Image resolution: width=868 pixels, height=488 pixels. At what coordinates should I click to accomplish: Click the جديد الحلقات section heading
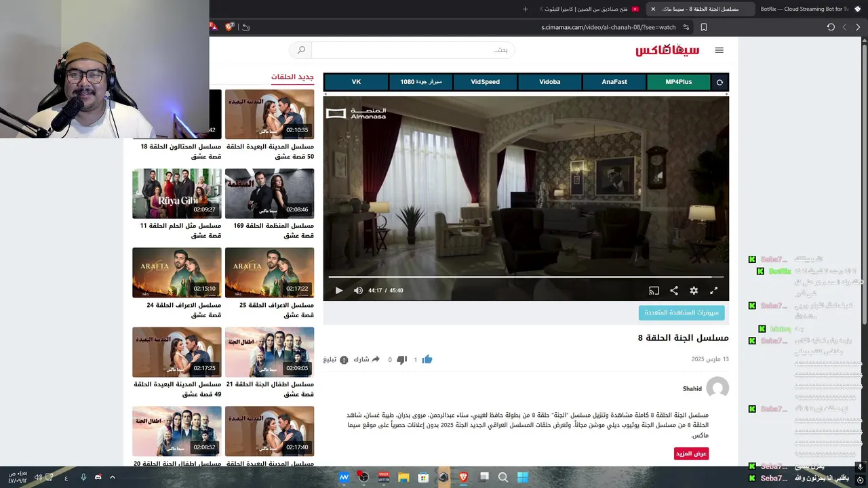click(x=292, y=77)
